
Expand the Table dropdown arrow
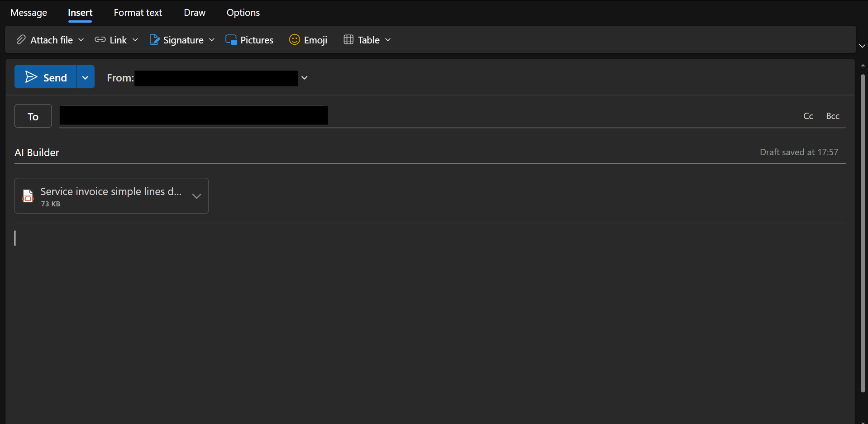pyautogui.click(x=388, y=40)
